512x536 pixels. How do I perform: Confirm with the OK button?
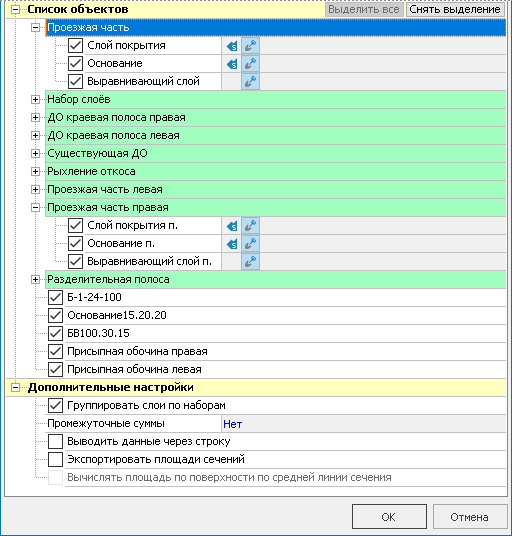pyautogui.click(x=389, y=517)
